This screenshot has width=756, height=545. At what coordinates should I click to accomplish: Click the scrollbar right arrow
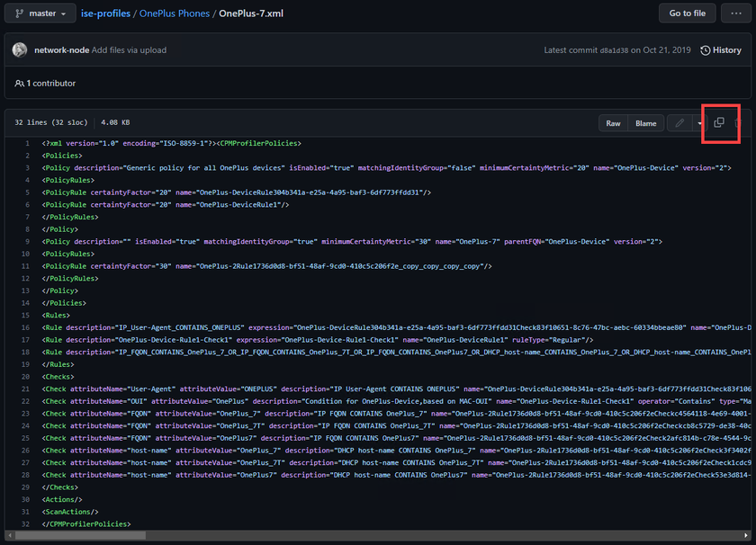(746, 535)
